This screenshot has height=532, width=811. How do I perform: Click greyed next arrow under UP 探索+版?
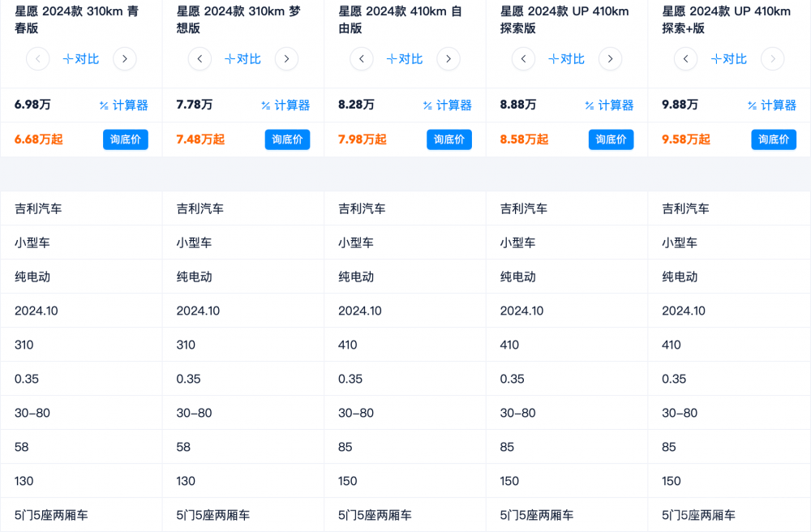pyautogui.click(x=773, y=59)
